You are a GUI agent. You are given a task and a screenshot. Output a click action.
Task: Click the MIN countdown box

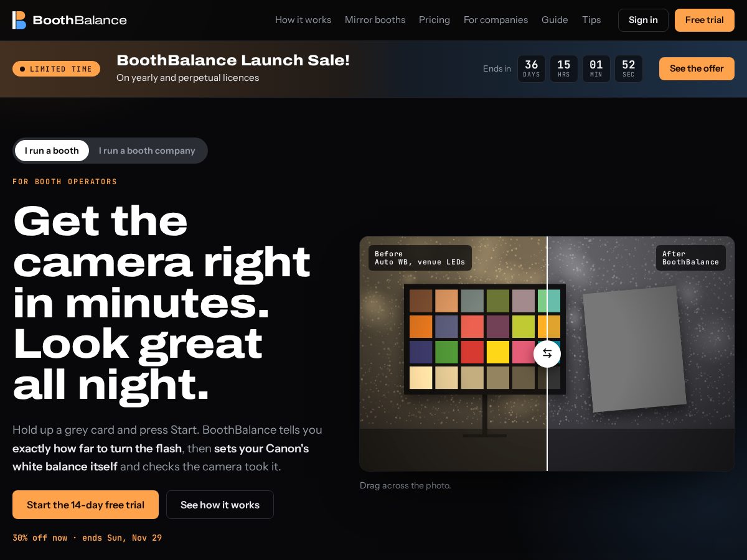click(596, 68)
